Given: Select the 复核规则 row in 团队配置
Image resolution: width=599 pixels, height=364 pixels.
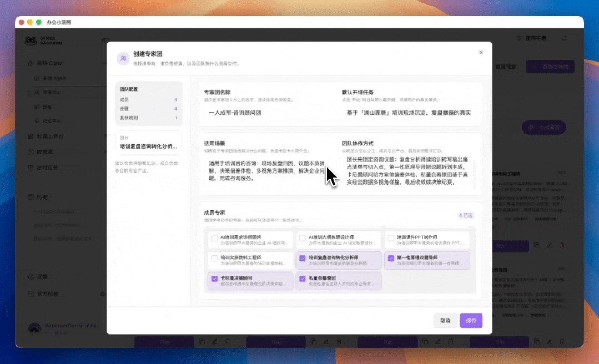Looking at the screenshot, I should [149, 118].
